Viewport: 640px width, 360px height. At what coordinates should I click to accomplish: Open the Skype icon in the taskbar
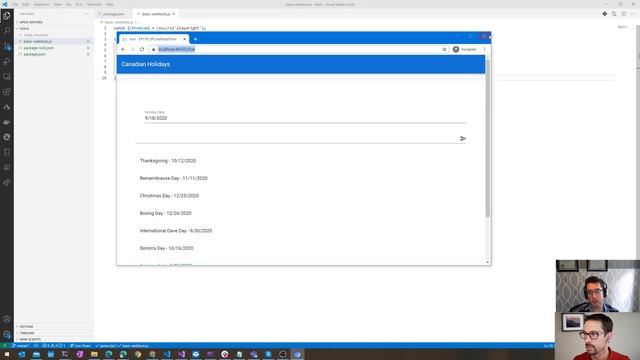point(268,354)
